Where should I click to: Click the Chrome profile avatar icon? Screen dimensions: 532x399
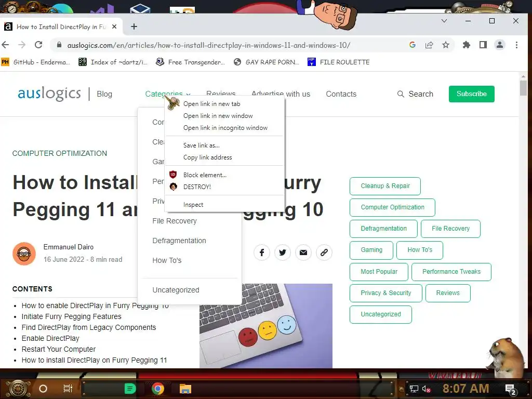500,45
